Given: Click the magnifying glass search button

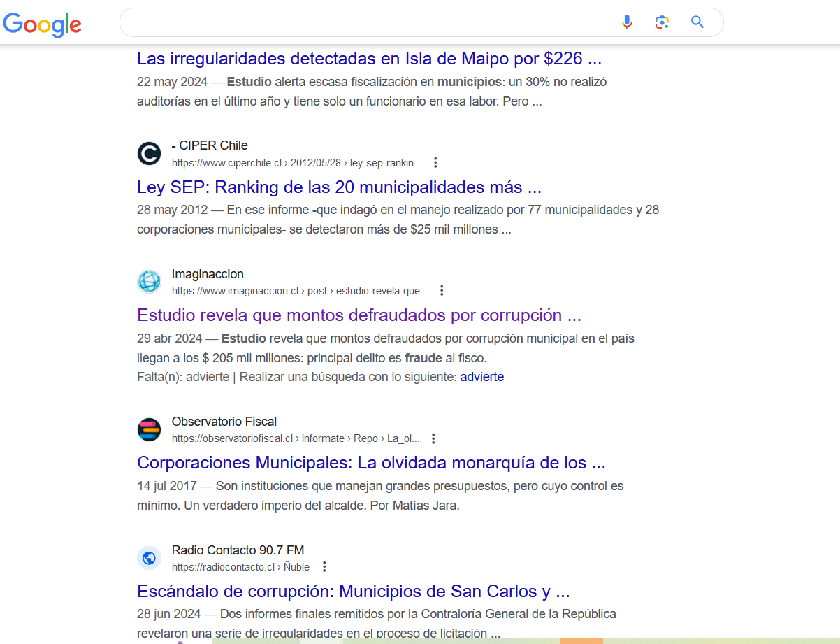Looking at the screenshot, I should click(697, 22).
